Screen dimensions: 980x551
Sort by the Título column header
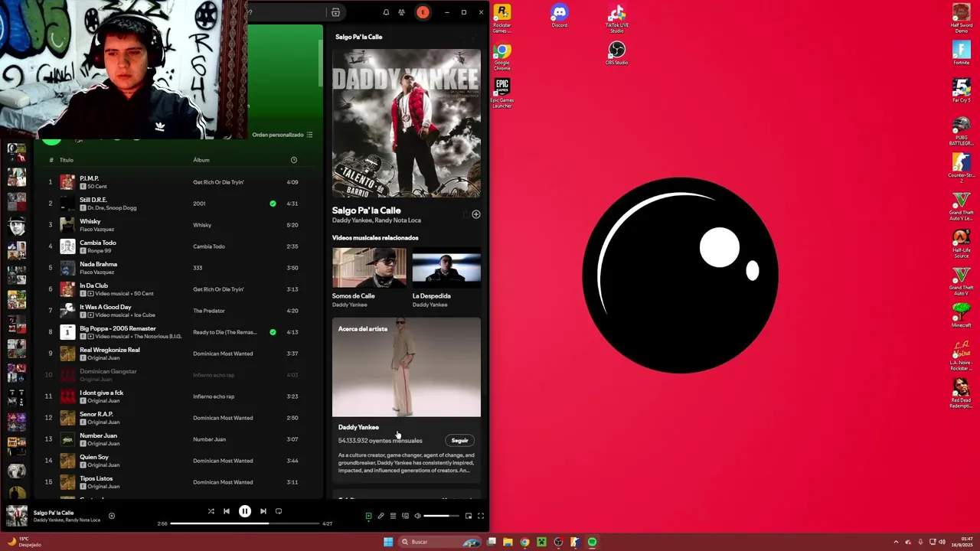67,160
